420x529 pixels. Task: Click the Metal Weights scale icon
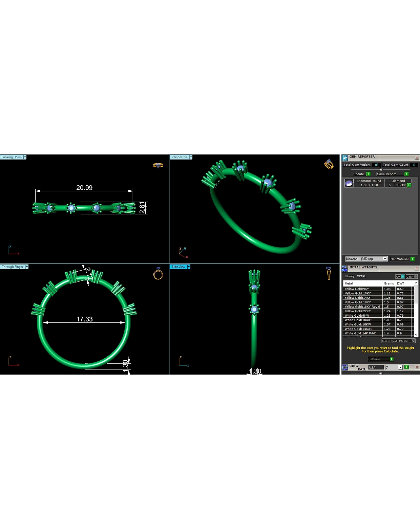[345, 269]
